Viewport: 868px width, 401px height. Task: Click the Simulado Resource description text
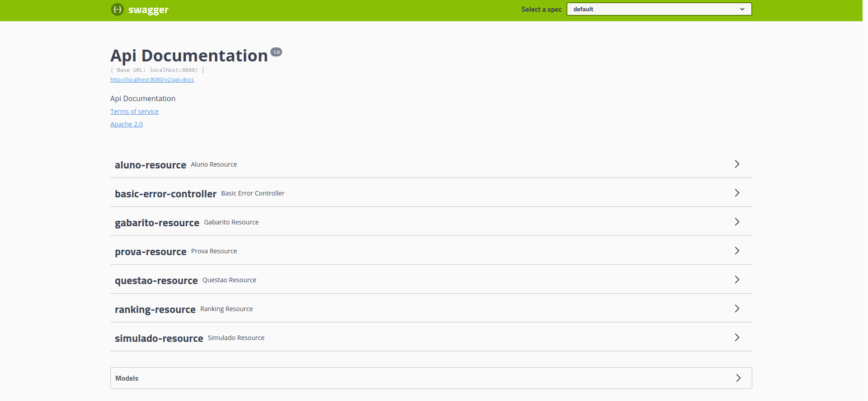point(236,338)
